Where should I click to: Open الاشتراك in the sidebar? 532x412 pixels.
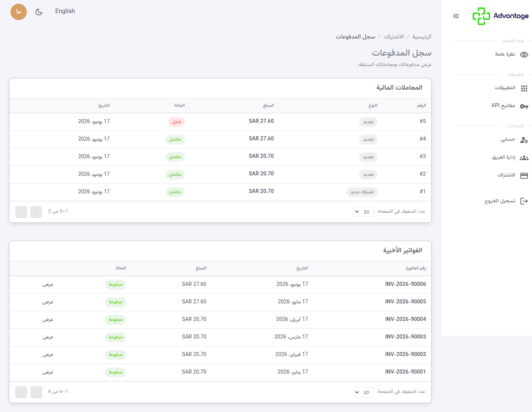506,175
